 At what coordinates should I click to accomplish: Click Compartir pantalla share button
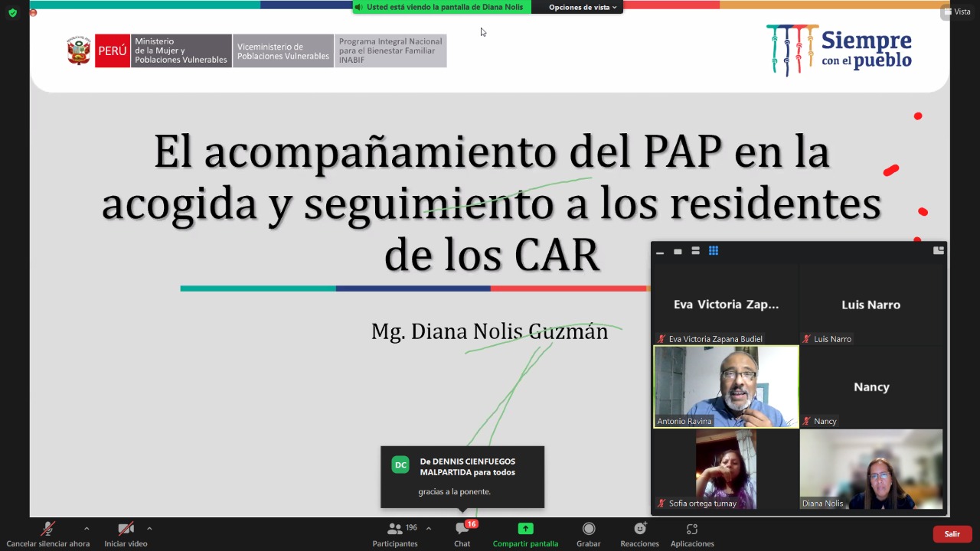point(525,533)
